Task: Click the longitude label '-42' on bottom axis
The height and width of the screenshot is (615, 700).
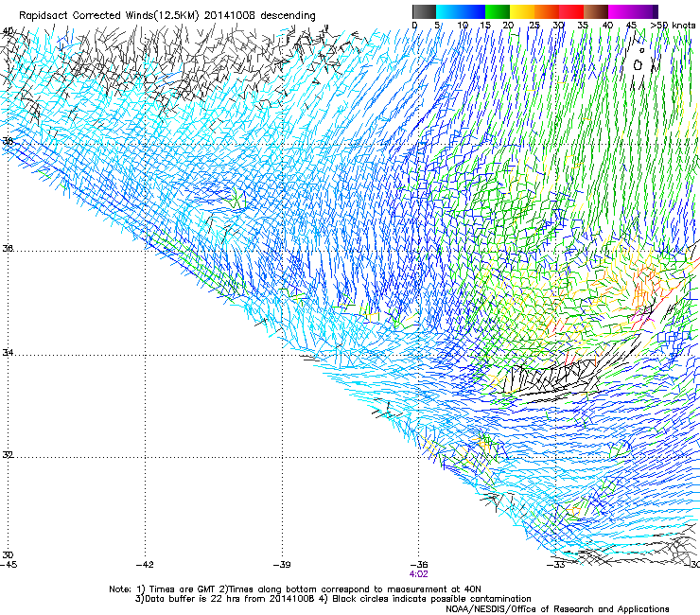Action: click(145, 565)
